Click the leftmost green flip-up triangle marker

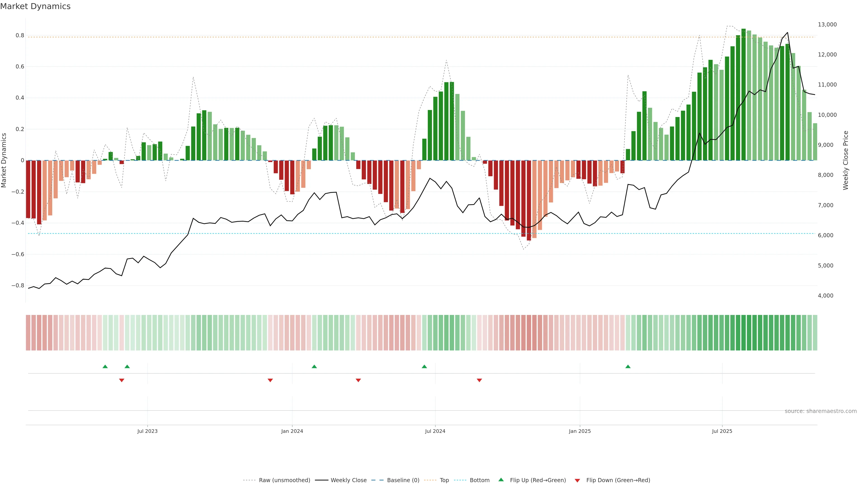click(x=105, y=366)
